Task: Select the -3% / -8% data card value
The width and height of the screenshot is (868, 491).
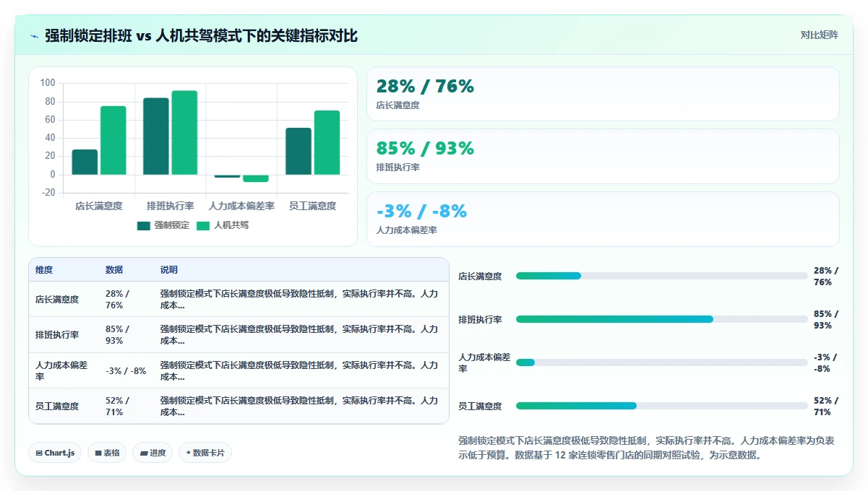Action: (x=421, y=212)
